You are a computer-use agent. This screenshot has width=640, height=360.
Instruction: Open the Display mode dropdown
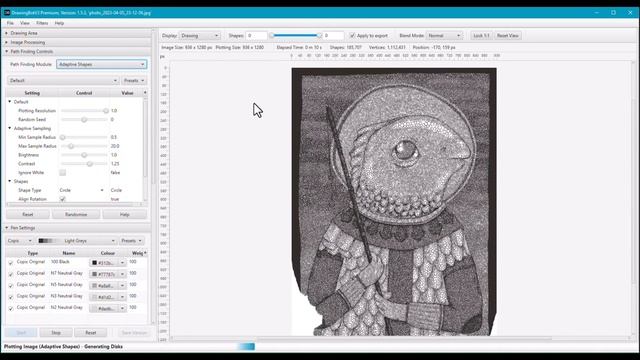tap(200, 36)
